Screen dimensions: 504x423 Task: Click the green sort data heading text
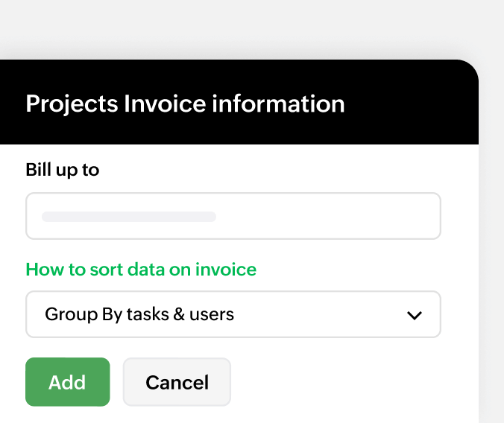(141, 269)
